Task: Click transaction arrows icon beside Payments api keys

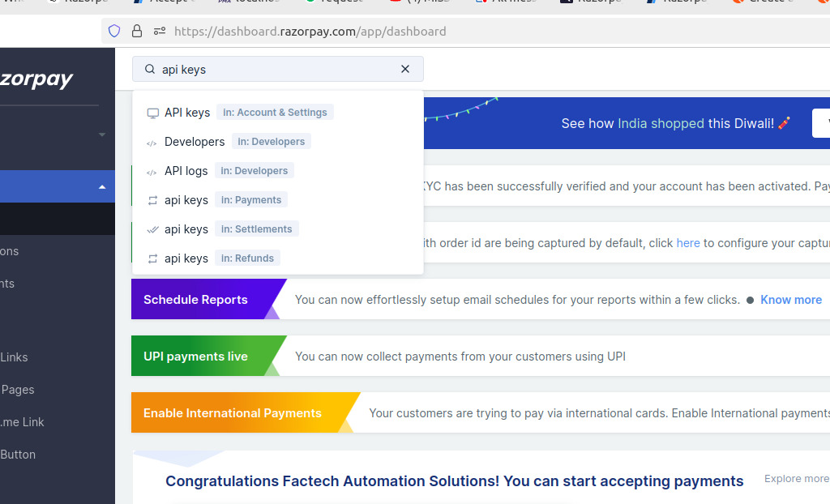Action: click(x=152, y=199)
